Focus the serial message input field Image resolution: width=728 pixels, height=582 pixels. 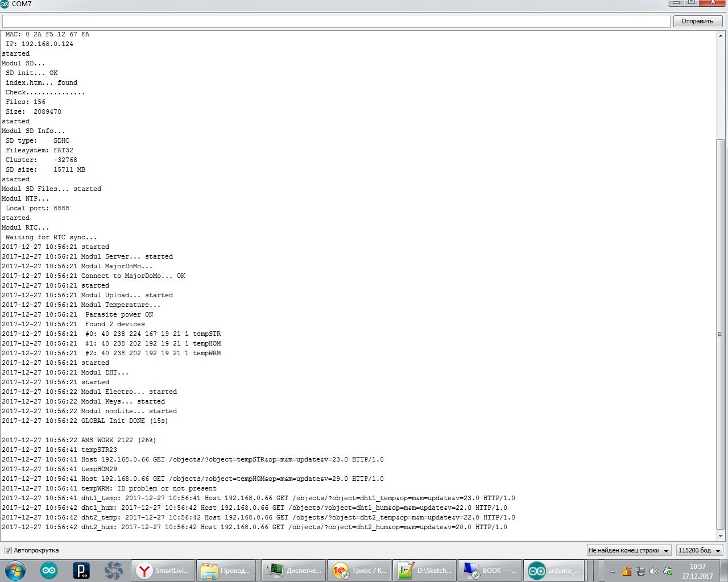pyautogui.click(x=336, y=21)
